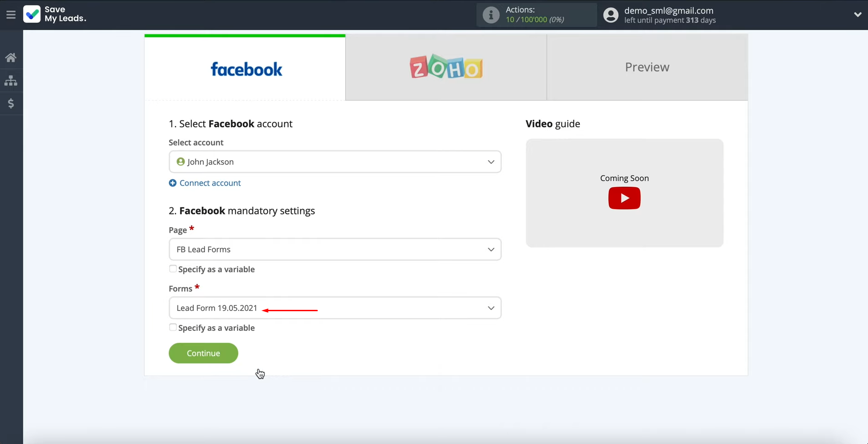
Task: Open the hamburger menu icon
Action: [x=11, y=15]
